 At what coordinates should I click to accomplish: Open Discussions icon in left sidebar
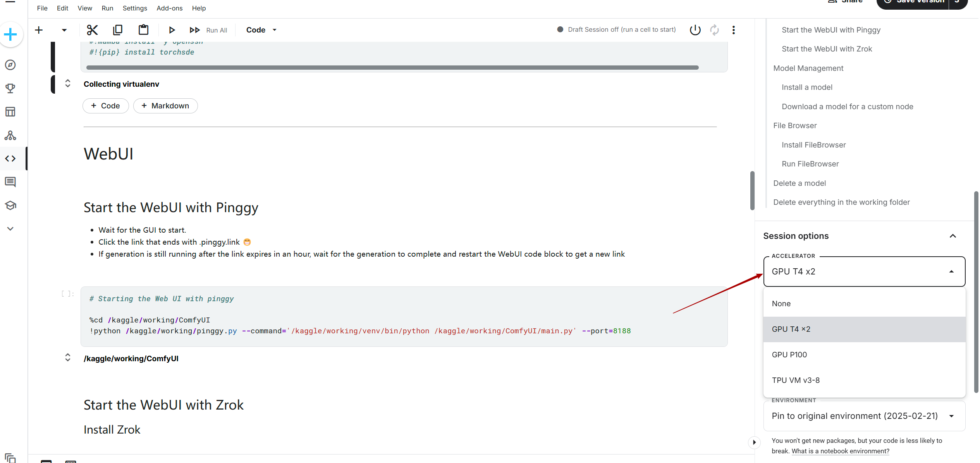[x=10, y=182]
